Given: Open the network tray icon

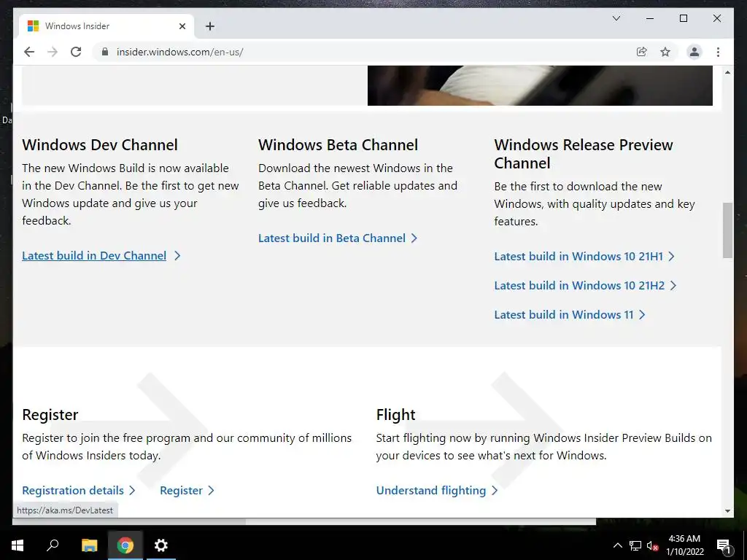Looking at the screenshot, I should click(635, 545).
